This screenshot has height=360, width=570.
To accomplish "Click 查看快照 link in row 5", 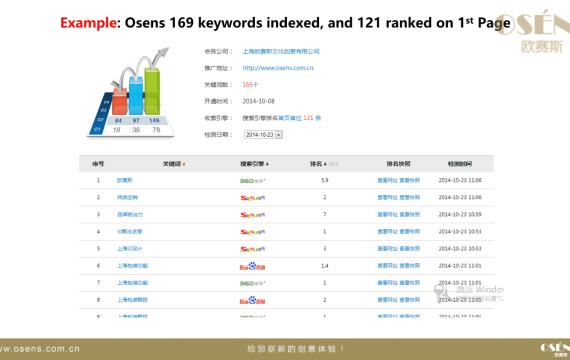I will tap(410, 249).
